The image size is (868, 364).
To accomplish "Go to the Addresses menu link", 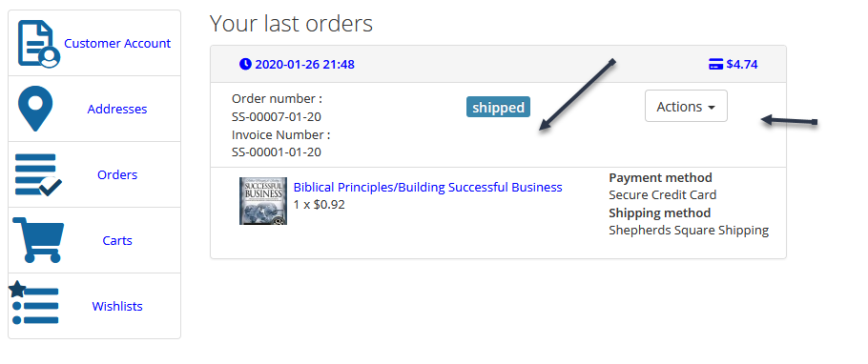I will pyautogui.click(x=117, y=109).
